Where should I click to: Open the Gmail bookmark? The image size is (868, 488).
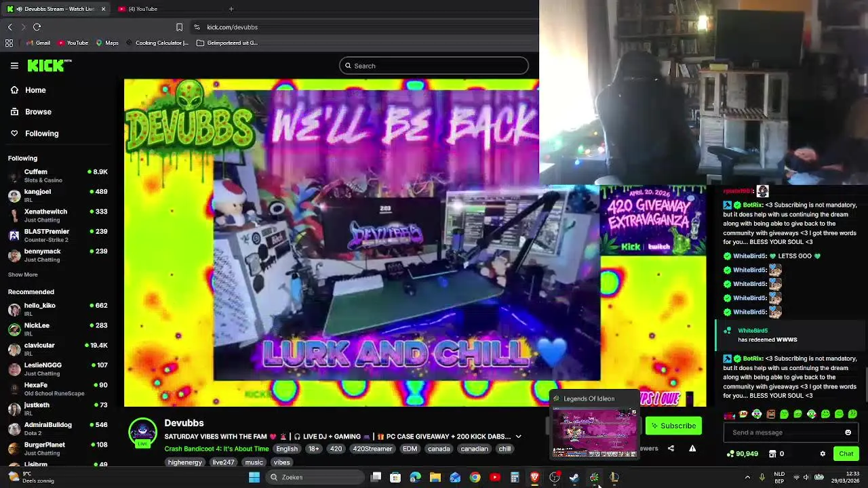pos(38,43)
